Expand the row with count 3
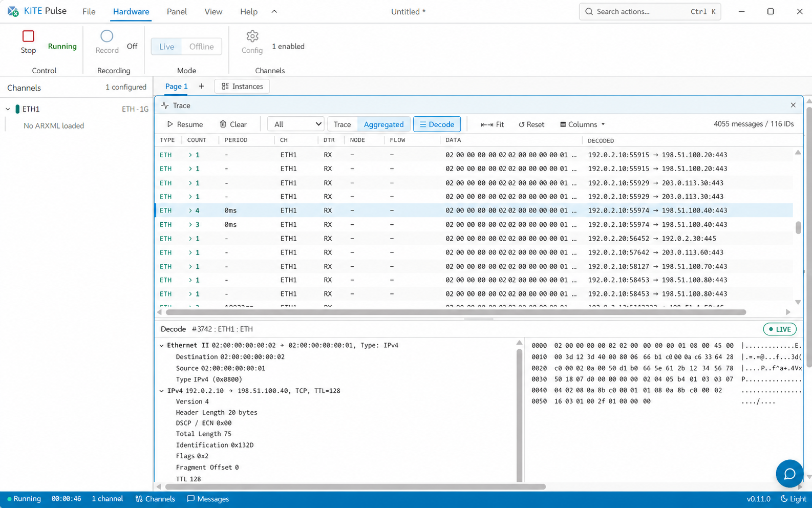The image size is (812, 508). [x=190, y=224]
